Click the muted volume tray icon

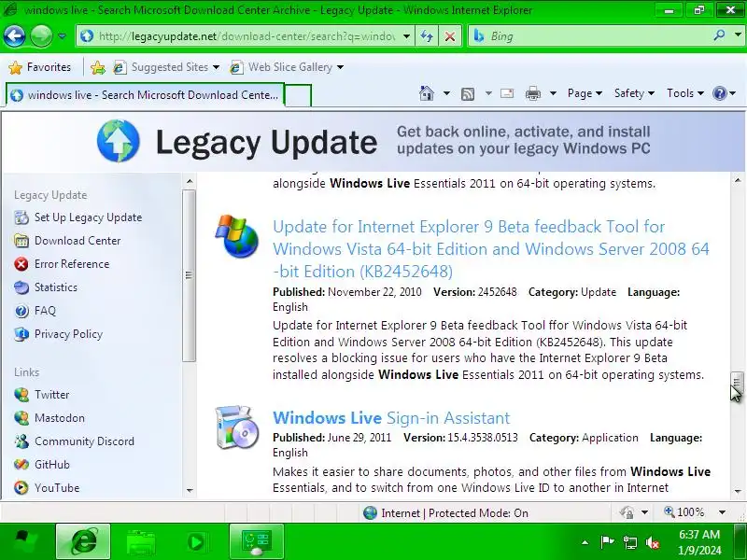653,542
